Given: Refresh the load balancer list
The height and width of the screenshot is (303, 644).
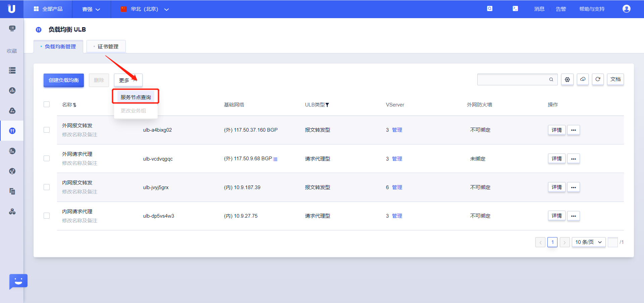Looking at the screenshot, I should click(598, 79).
